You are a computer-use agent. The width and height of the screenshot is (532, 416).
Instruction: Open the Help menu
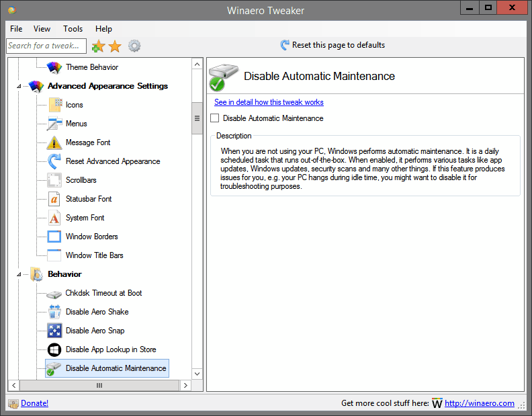tap(103, 29)
